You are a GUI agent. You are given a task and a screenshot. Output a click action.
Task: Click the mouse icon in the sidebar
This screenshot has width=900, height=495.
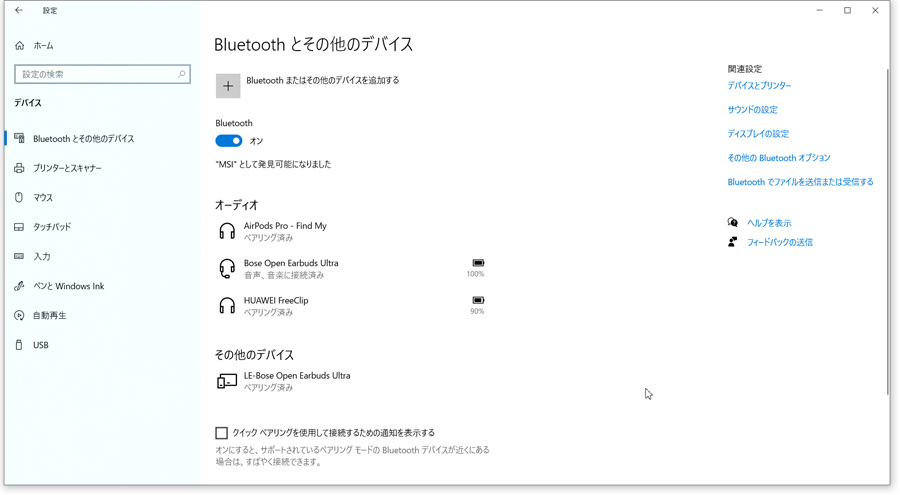(19, 198)
